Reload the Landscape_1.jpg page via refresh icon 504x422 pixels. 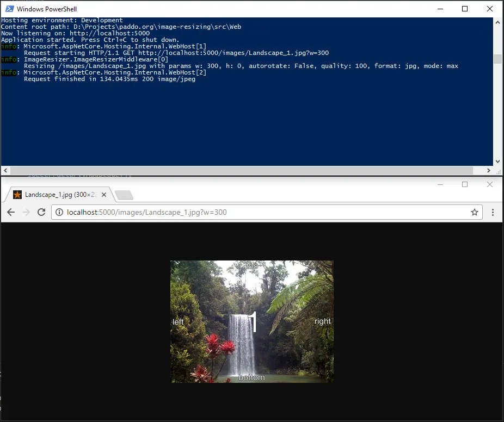[x=41, y=212]
